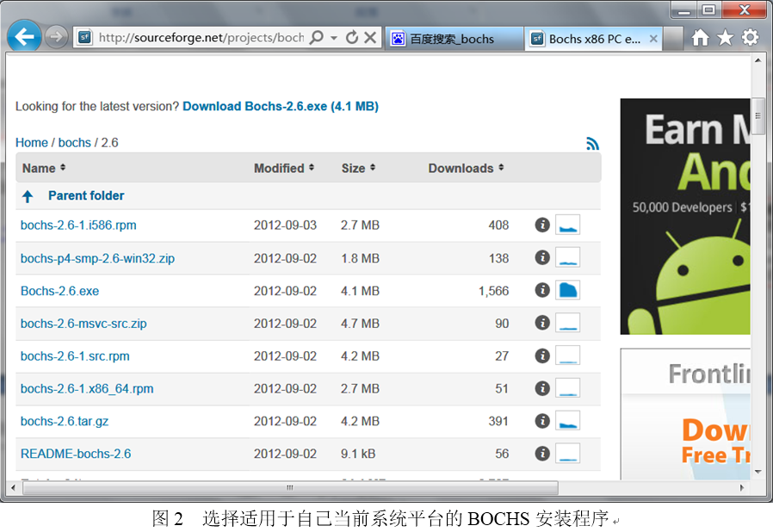773x532 pixels.
Task: Open README-bochs-2.6 file
Action: coord(76,455)
